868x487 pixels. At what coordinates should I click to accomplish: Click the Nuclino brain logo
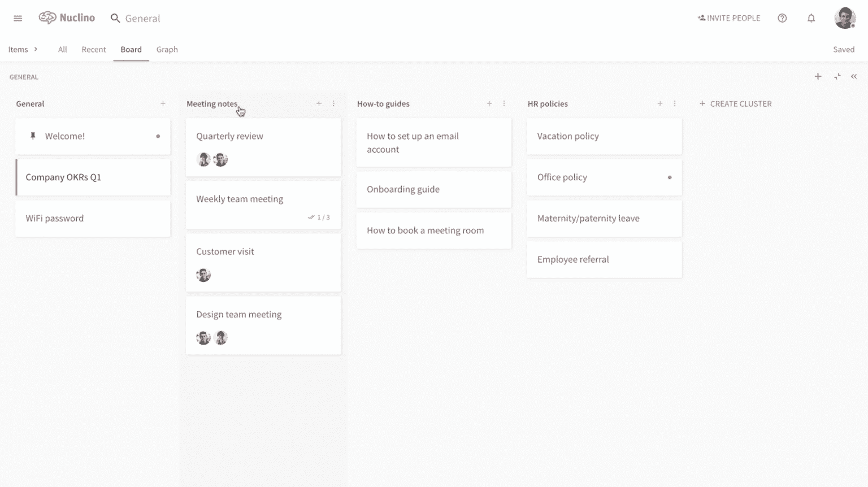pos(47,18)
